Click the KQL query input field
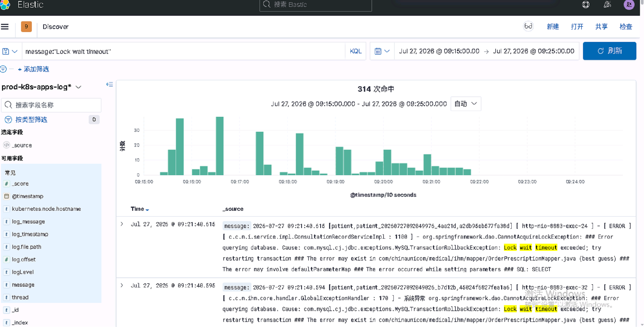Screen dimensions: 644x327 click(x=183, y=51)
